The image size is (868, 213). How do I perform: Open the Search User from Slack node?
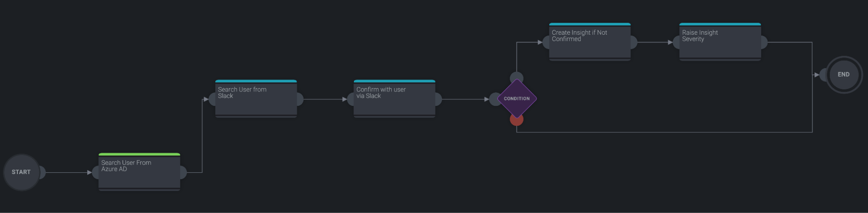click(x=256, y=99)
